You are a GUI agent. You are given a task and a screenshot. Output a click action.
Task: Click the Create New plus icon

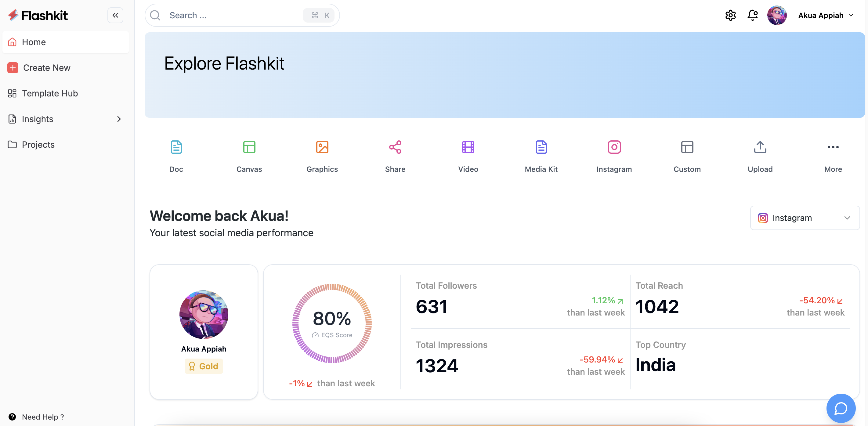[13, 68]
